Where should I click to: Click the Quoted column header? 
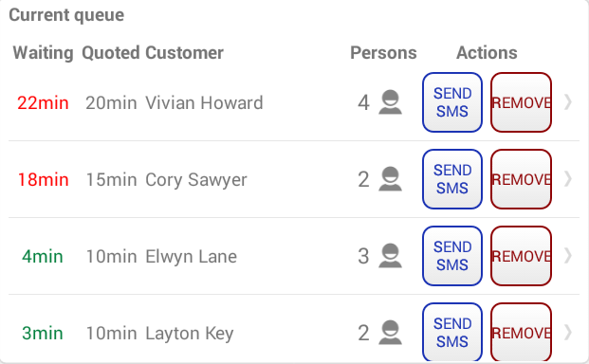(111, 53)
